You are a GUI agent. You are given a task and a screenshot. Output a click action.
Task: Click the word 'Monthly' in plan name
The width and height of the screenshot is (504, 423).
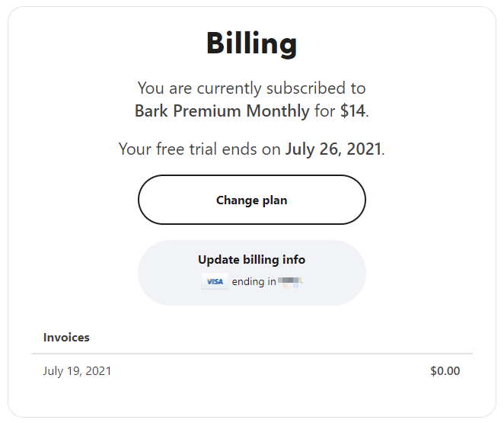278,111
